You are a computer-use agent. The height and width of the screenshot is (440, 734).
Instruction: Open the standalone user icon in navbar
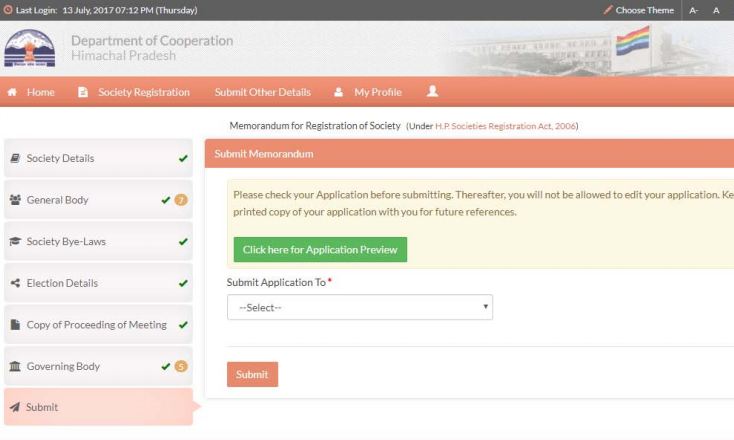coord(433,91)
